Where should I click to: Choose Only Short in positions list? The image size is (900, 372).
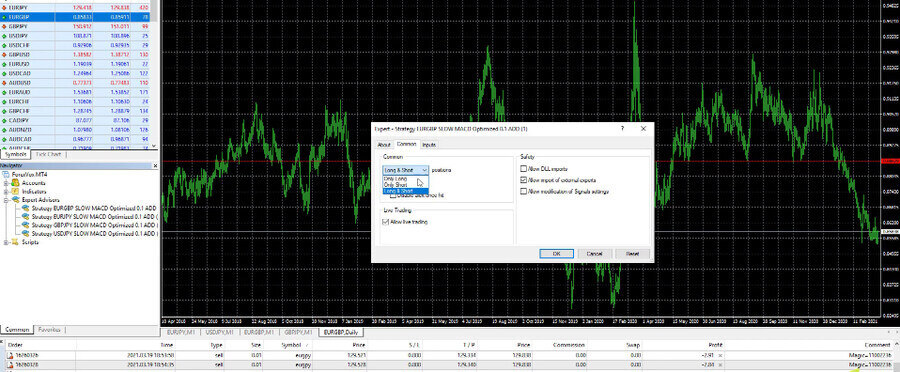tap(405, 184)
